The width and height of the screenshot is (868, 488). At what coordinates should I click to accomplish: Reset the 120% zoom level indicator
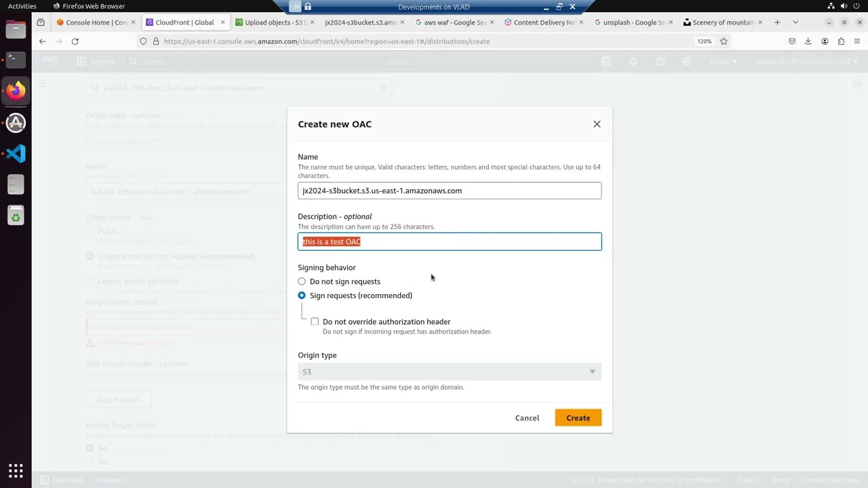coord(705,41)
